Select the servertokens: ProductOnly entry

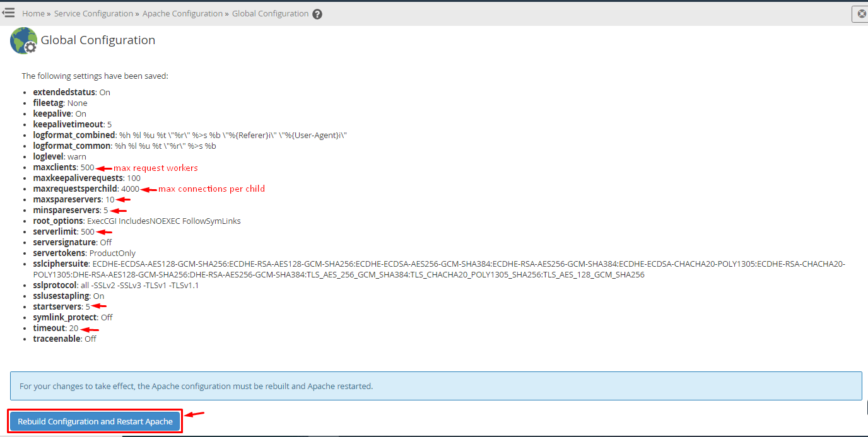click(85, 253)
